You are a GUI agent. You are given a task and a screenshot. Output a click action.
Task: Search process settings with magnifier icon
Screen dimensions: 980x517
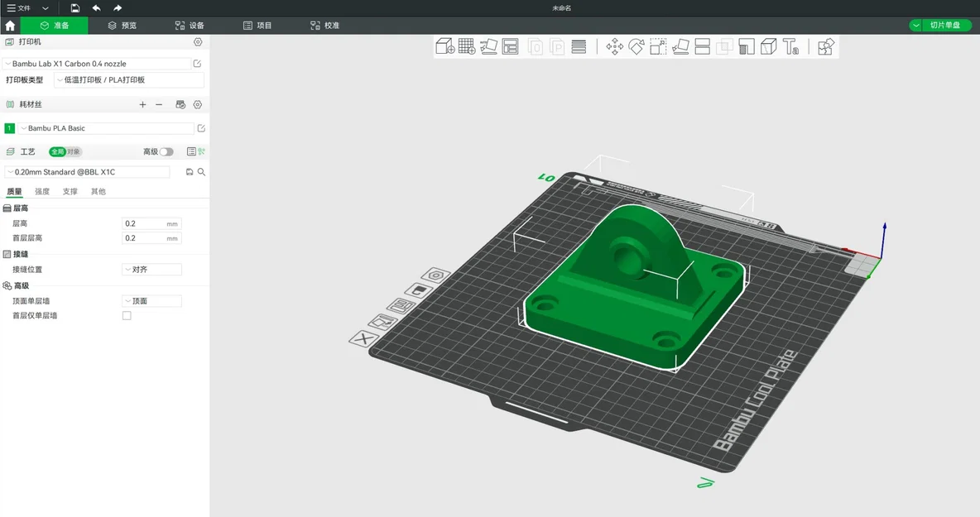[201, 172]
